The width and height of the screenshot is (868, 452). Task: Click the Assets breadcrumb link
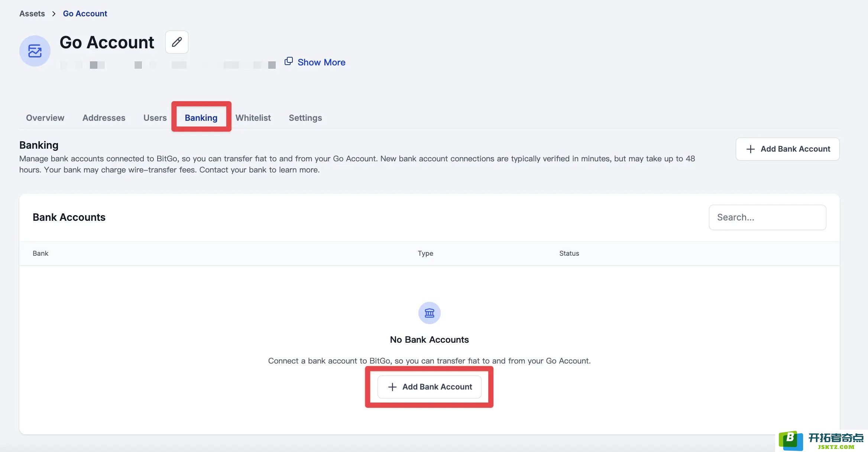[32, 14]
